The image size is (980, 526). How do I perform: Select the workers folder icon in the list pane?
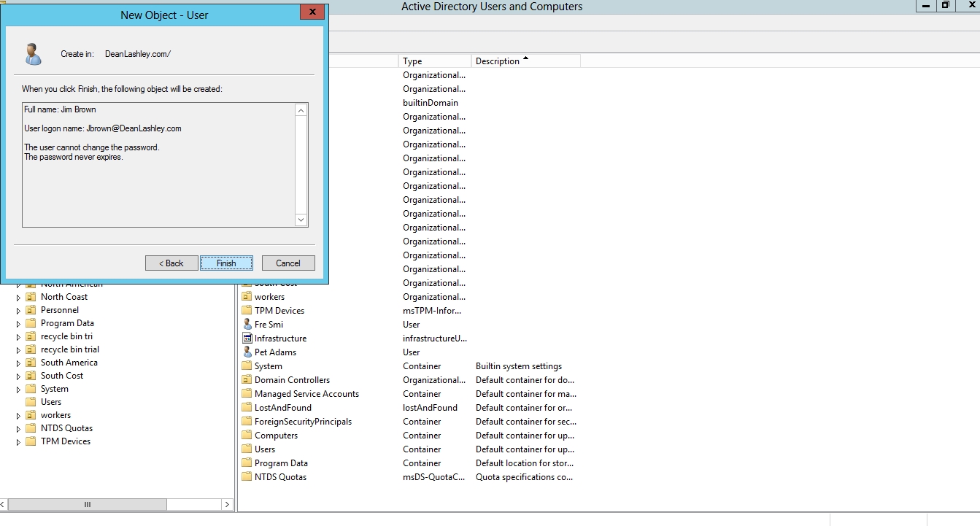pos(247,297)
